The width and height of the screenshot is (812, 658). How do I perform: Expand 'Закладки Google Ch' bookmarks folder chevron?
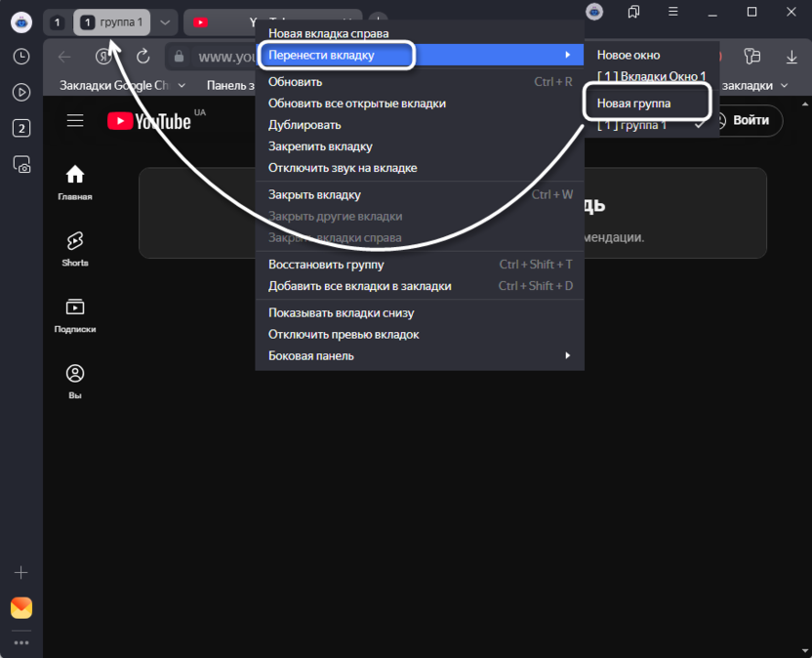click(182, 86)
